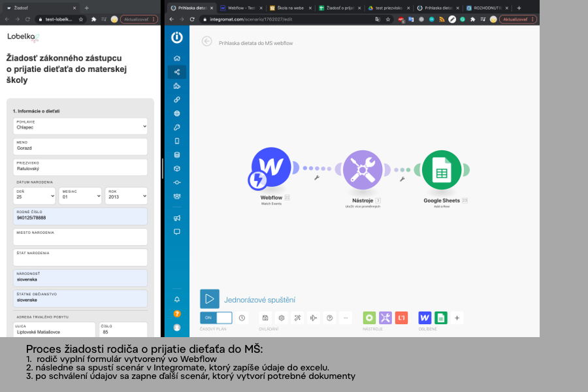The width and height of the screenshot is (588, 392).
Task: Add a favorite module with plus button
Action: [x=457, y=318]
